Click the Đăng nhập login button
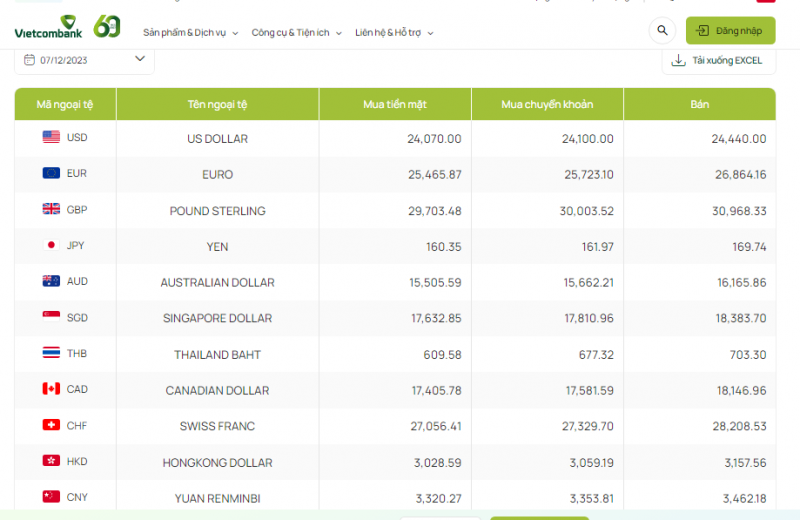This screenshot has height=520, width=800. click(731, 31)
